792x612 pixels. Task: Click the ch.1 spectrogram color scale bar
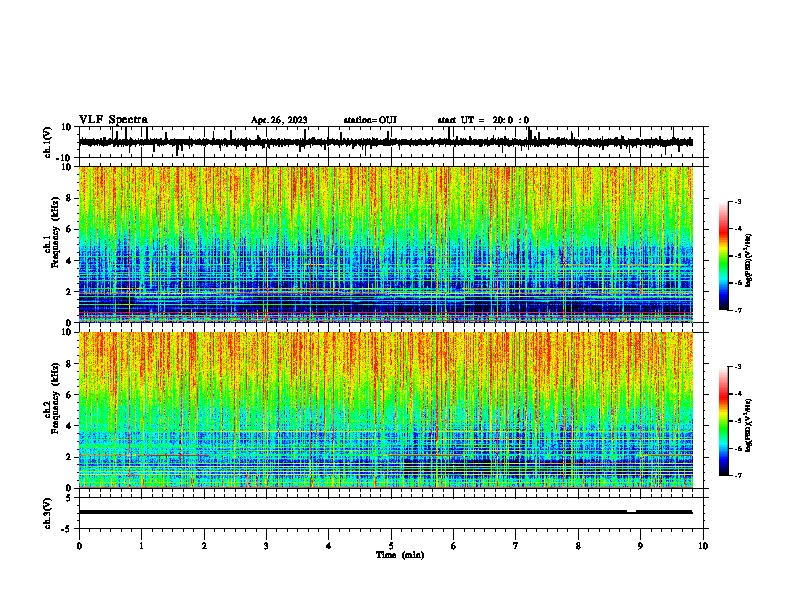(724, 256)
